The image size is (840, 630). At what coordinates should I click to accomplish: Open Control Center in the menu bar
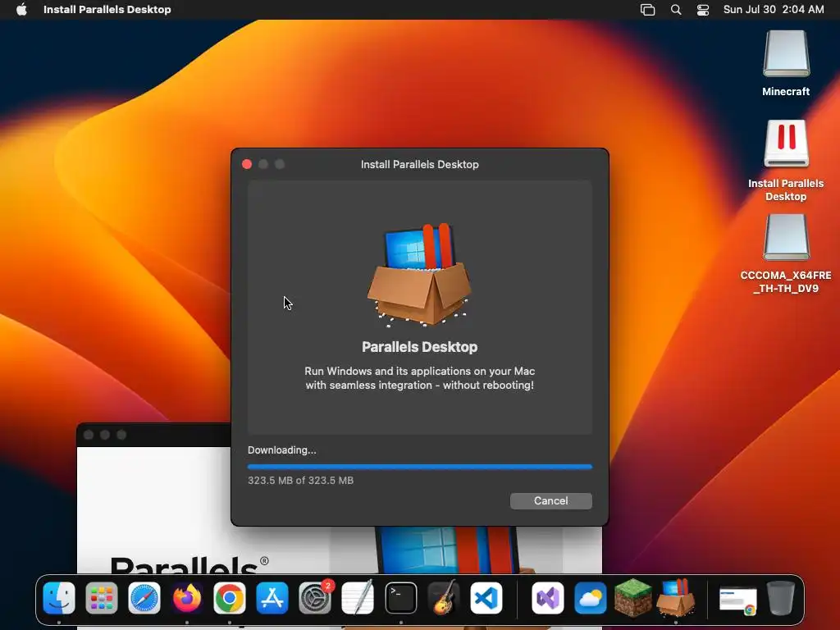(x=703, y=10)
